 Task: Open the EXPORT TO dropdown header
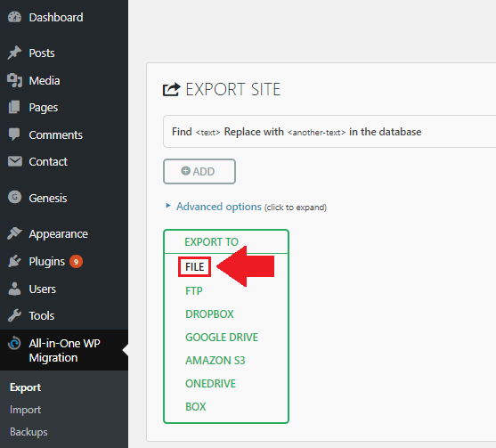pyautogui.click(x=226, y=241)
